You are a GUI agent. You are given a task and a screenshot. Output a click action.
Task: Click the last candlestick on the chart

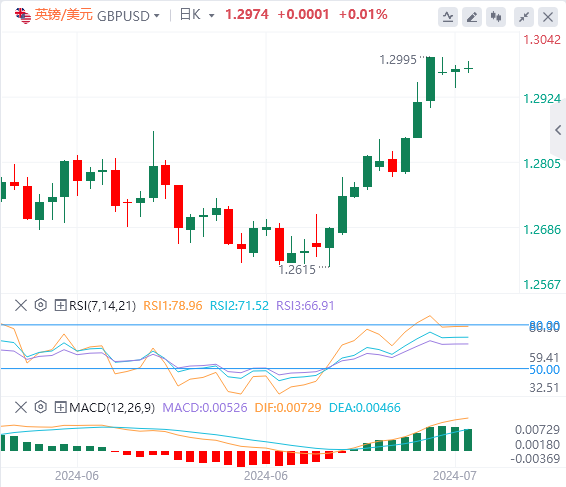[469, 68]
